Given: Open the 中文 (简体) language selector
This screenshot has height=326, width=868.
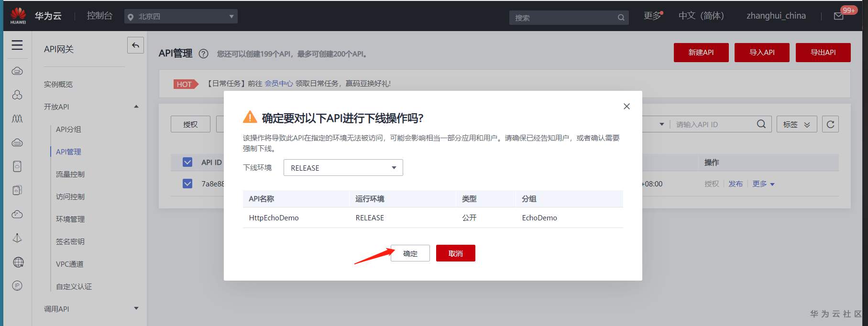Looking at the screenshot, I should 701,16.
